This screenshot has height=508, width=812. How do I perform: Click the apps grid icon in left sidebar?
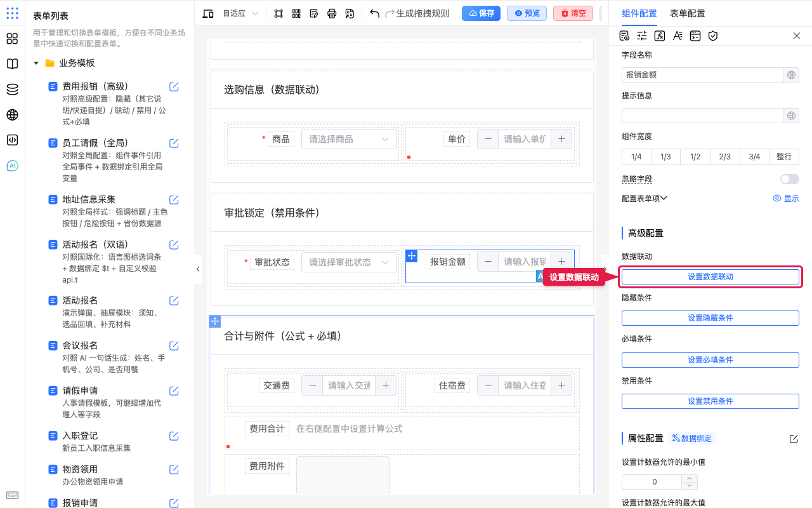pos(12,39)
